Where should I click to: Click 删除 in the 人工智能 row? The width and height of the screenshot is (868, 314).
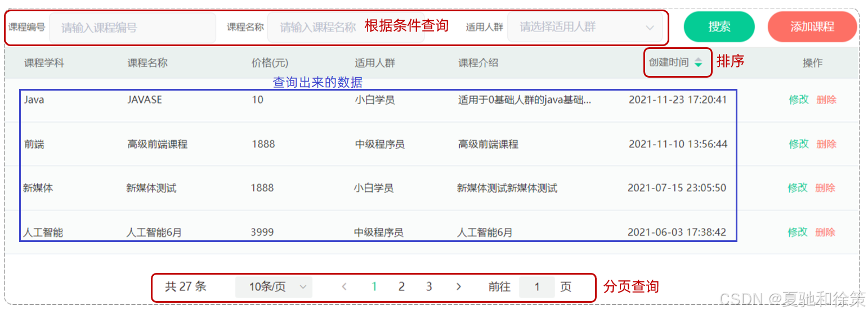(x=825, y=232)
